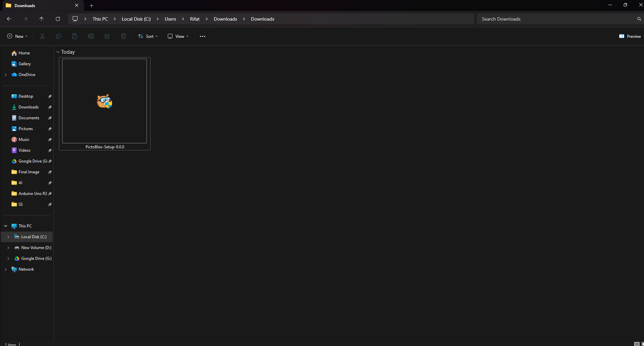Click the Delete trash icon
The image size is (644, 346).
(123, 36)
